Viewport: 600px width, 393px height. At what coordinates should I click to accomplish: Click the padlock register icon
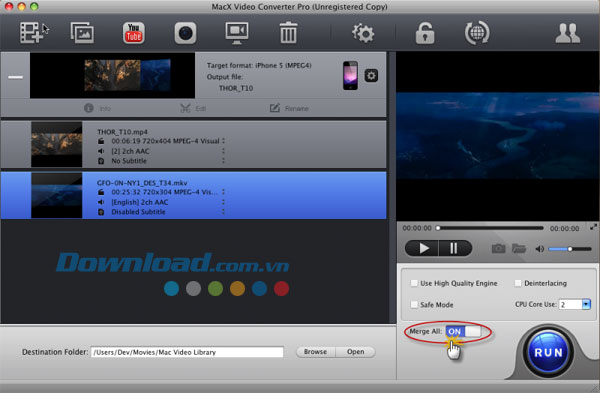coord(425,33)
